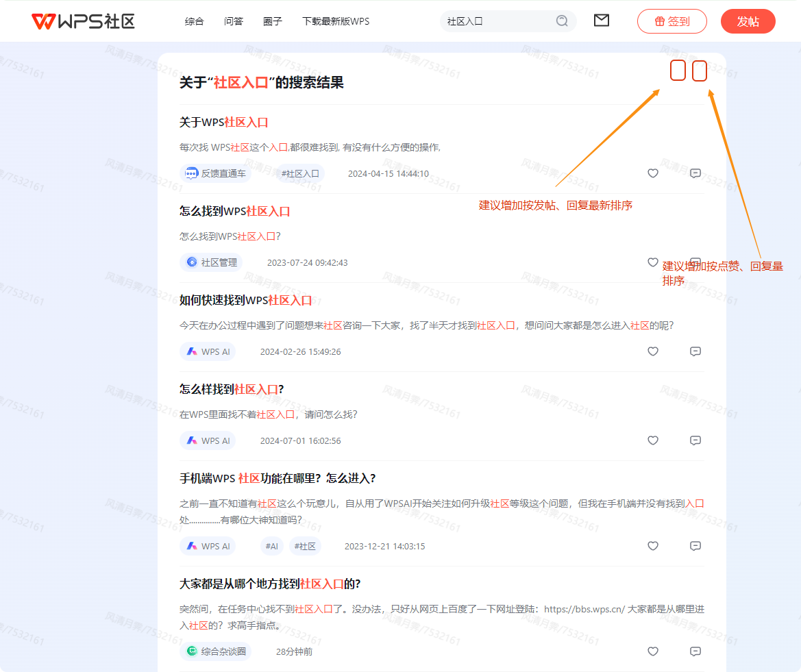Click the snippet 怎么找到WPS社区入口?
This screenshot has width=801, height=672.
[x=230, y=236]
